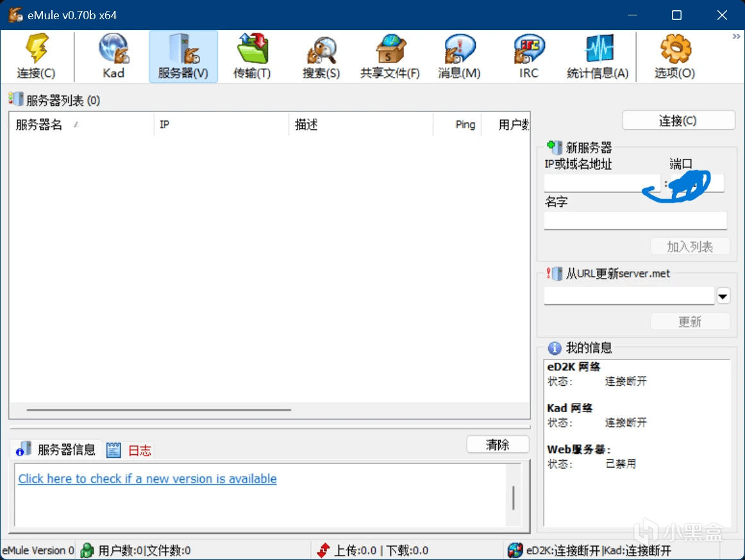Click the New Server (新服务器) plus icon
Image resolution: width=745 pixels, height=560 pixels.
pyautogui.click(x=554, y=147)
